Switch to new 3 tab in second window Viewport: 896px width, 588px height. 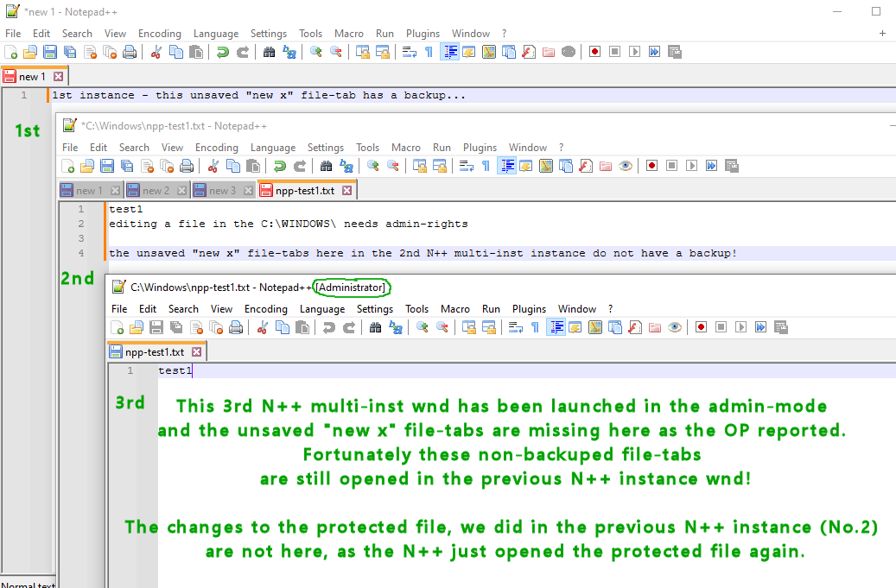[x=222, y=191]
